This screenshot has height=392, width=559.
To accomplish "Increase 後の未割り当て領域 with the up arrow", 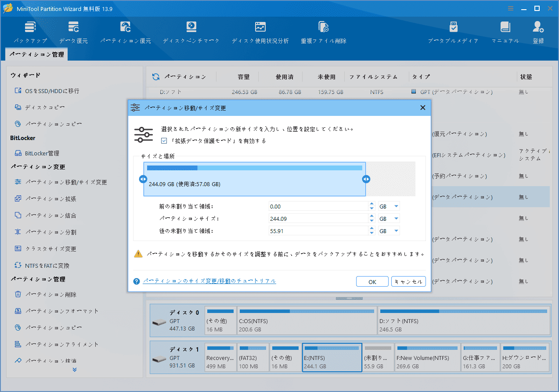I will (372, 229).
